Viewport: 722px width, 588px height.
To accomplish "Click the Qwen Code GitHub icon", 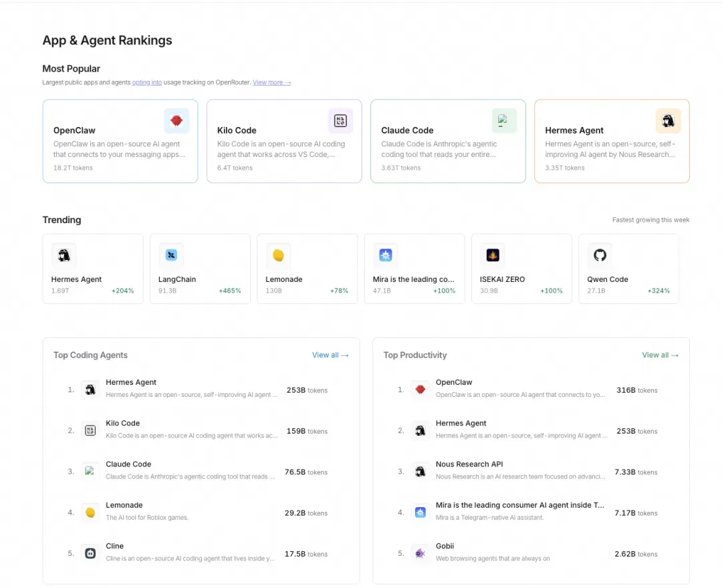I will (600, 255).
